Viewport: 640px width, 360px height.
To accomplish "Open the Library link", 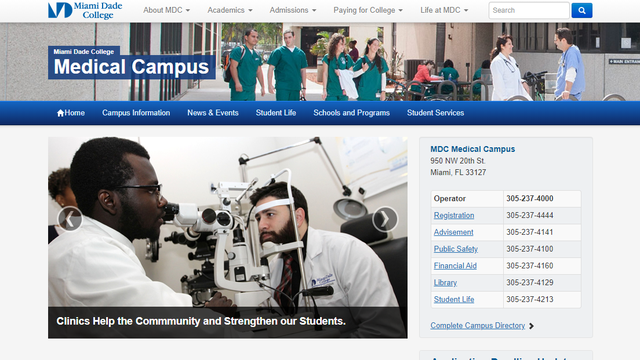I will pyautogui.click(x=445, y=282).
